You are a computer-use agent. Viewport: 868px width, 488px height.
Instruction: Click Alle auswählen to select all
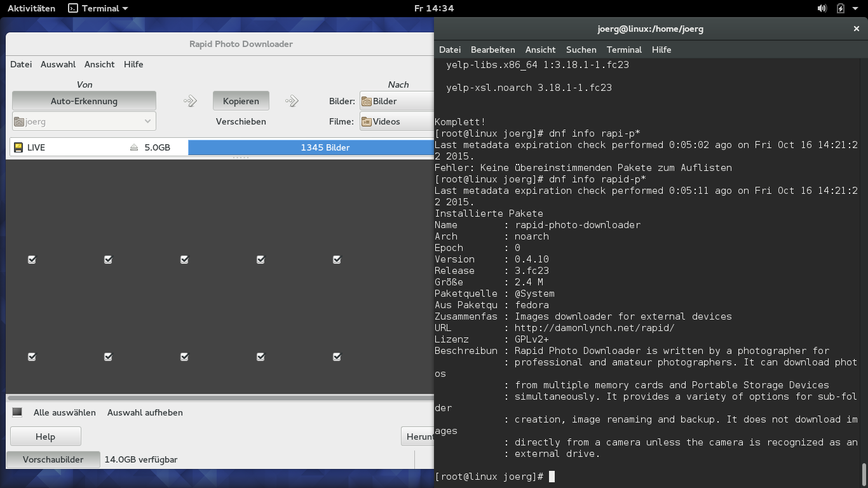[x=65, y=412]
